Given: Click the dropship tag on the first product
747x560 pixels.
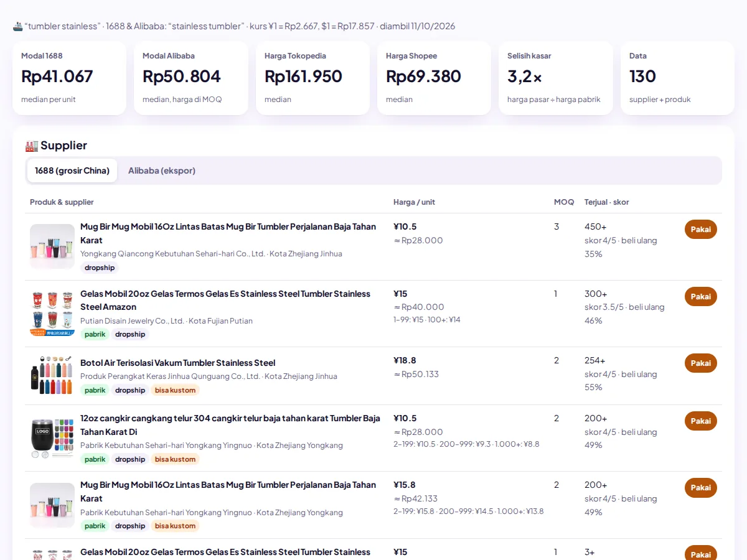Looking at the screenshot, I should 100,268.
